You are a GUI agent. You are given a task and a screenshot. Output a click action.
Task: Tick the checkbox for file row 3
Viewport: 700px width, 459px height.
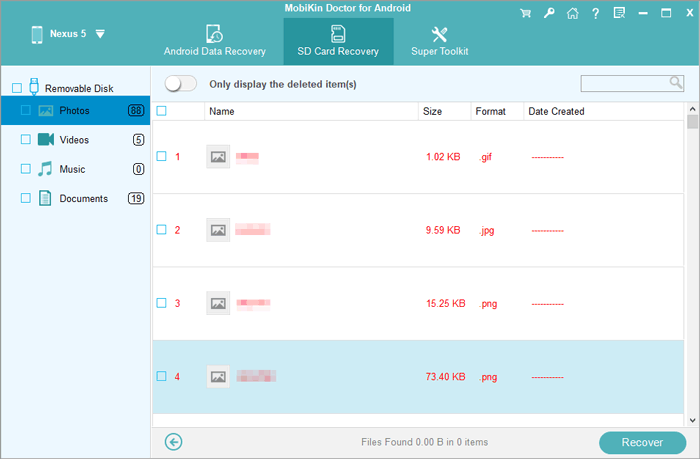point(162,303)
